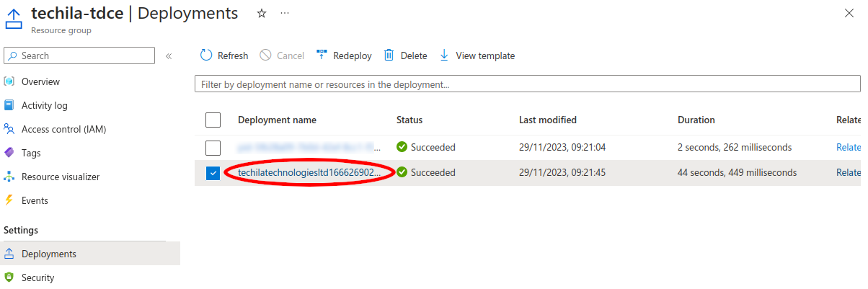Favorite this page with the star icon
868x289 pixels.
[262, 14]
